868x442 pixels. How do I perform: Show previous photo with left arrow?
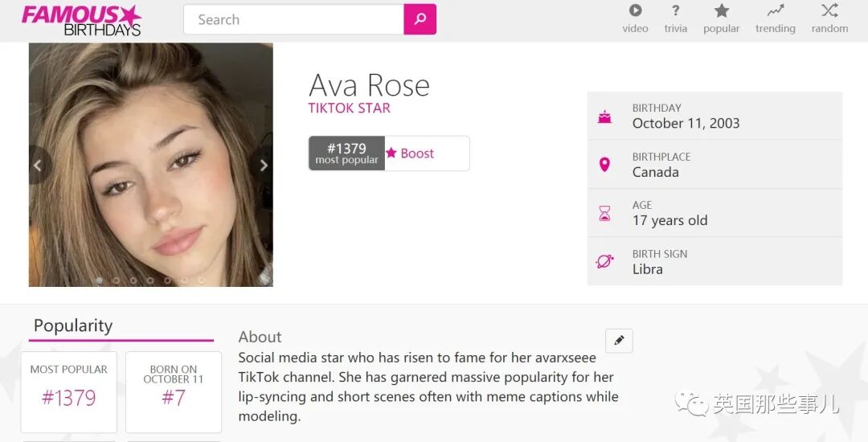click(x=38, y=165)
